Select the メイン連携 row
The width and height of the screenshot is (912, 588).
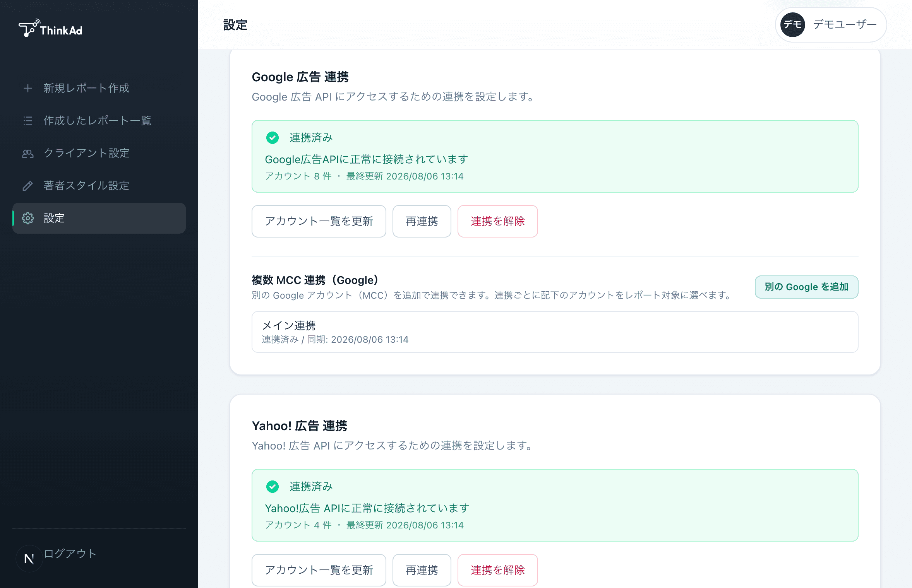point(555,332)
